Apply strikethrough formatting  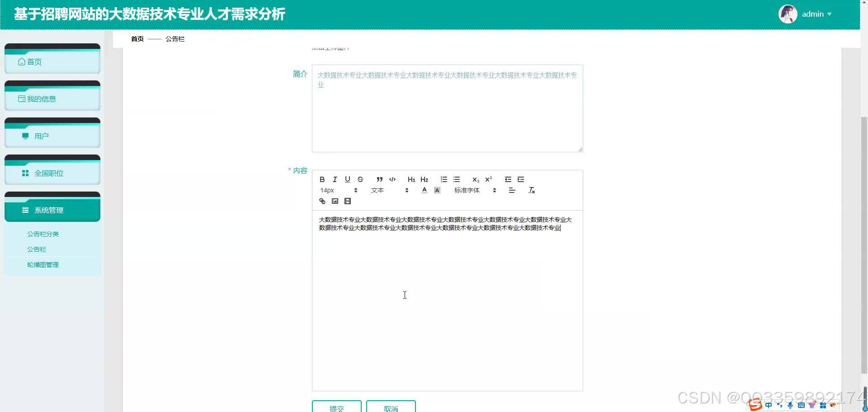click(x=360, y=179)
